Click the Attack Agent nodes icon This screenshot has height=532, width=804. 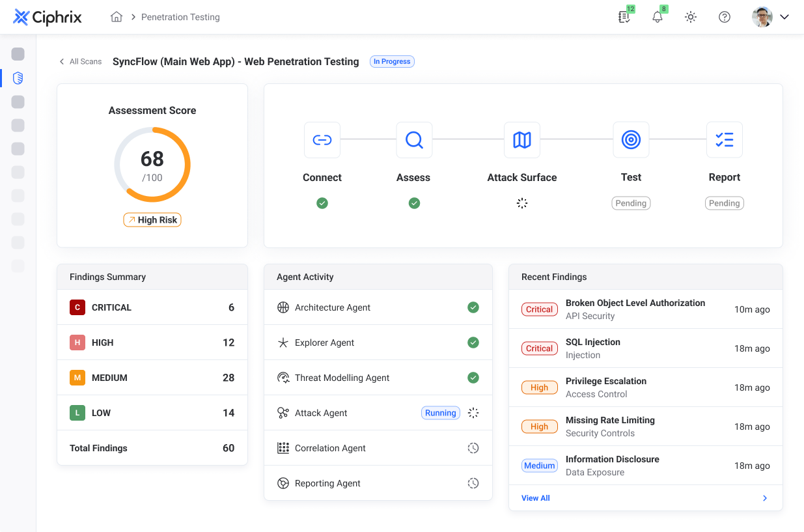point(283,413)
